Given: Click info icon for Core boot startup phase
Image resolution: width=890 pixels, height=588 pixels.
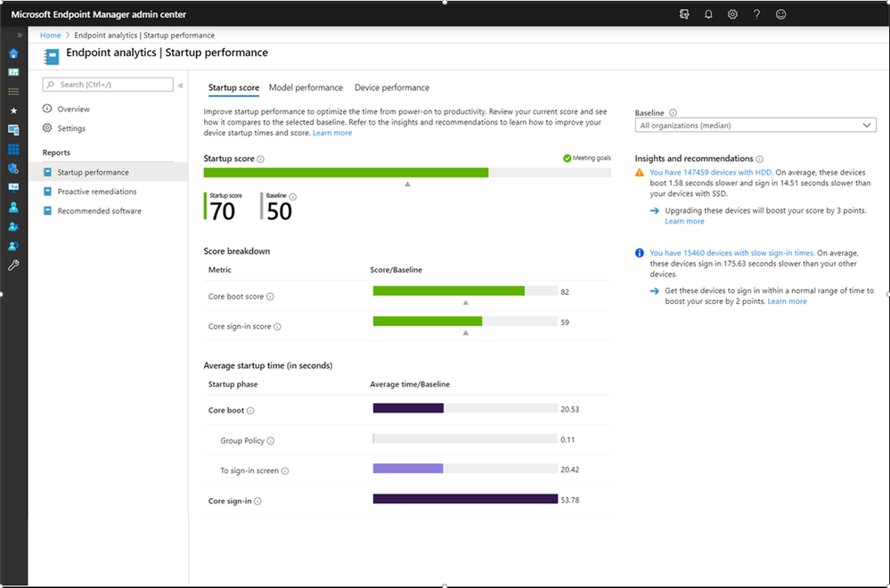Looking at the screenshot, I should [250, 411].
